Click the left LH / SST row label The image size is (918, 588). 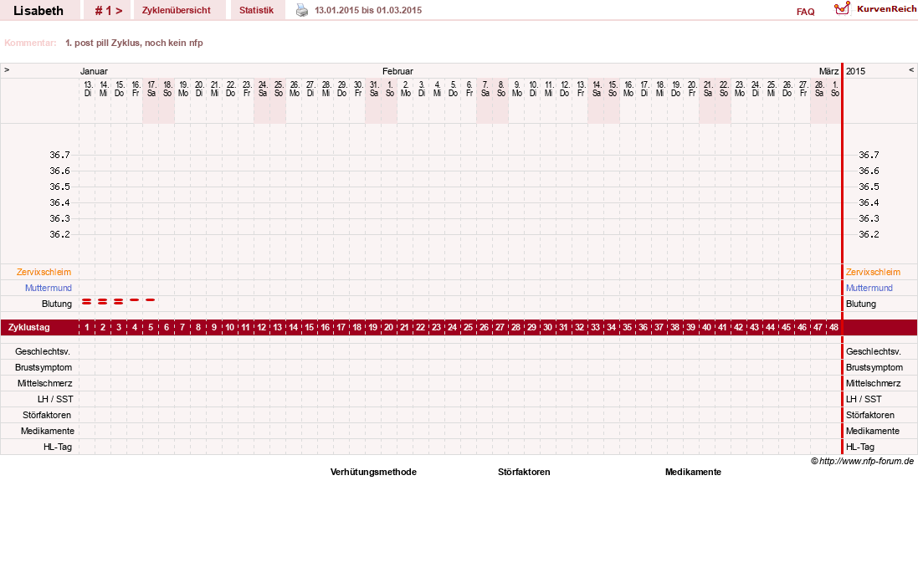[55, 399]
